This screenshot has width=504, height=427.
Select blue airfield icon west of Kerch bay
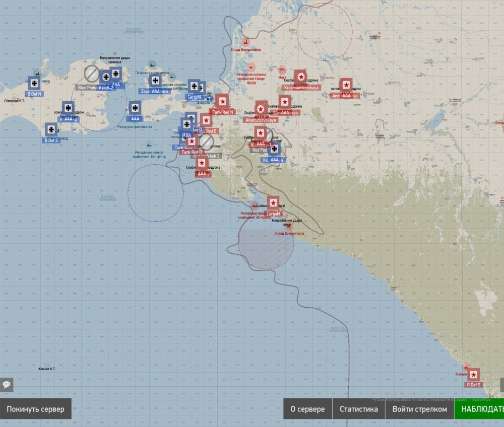68,108
